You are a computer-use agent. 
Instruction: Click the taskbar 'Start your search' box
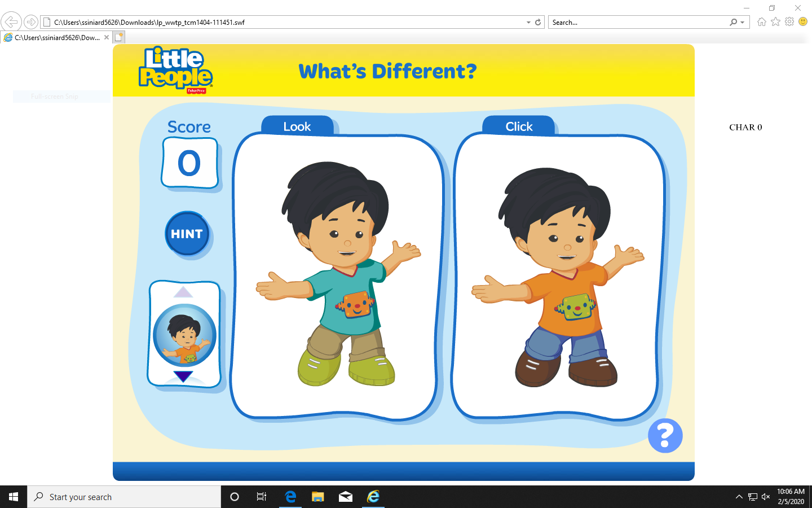[x=124, y=497]
